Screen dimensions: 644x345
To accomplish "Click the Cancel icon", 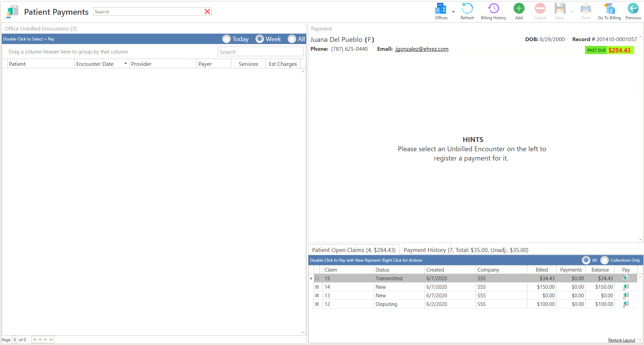I will click(540, 11).
